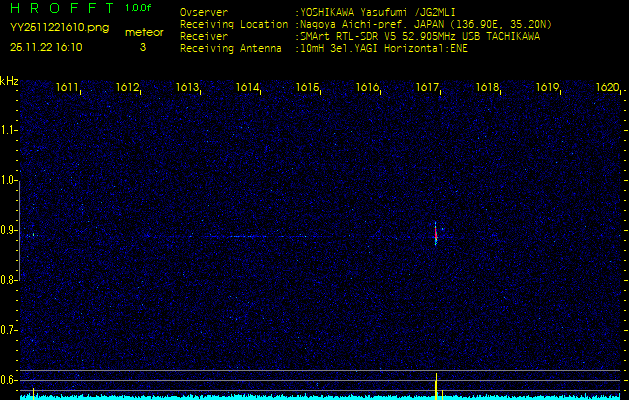Click the kHz unit label

9,81
